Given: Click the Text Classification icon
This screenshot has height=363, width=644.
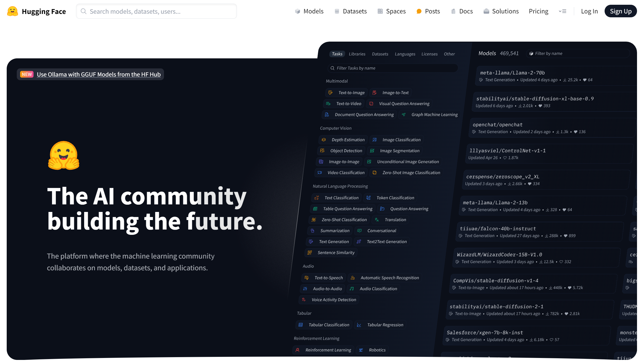Looking at the screenshot, I should tap(317, 198).
